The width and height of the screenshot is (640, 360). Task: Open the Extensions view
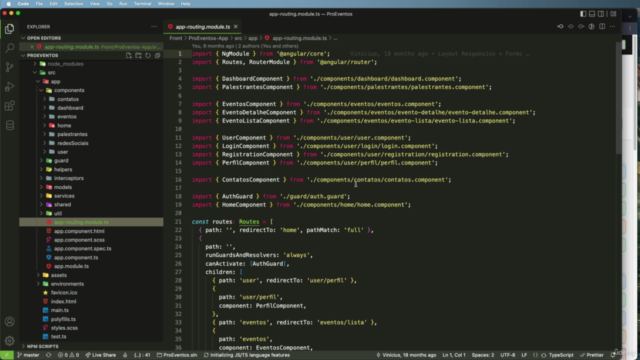(x=9, y=106)
